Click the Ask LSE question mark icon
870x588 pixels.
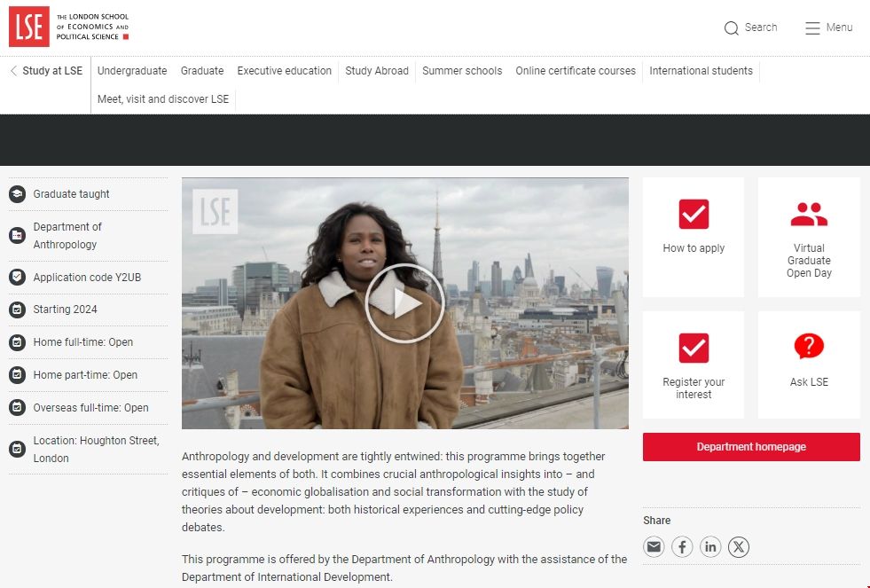pyautogui.click(x=809, y=347)
